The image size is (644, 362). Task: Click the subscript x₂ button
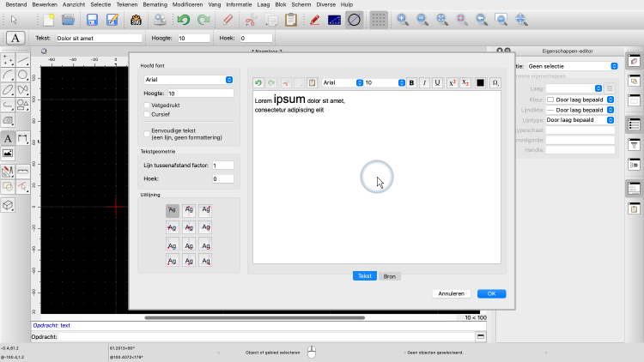[x=465, y=83]
